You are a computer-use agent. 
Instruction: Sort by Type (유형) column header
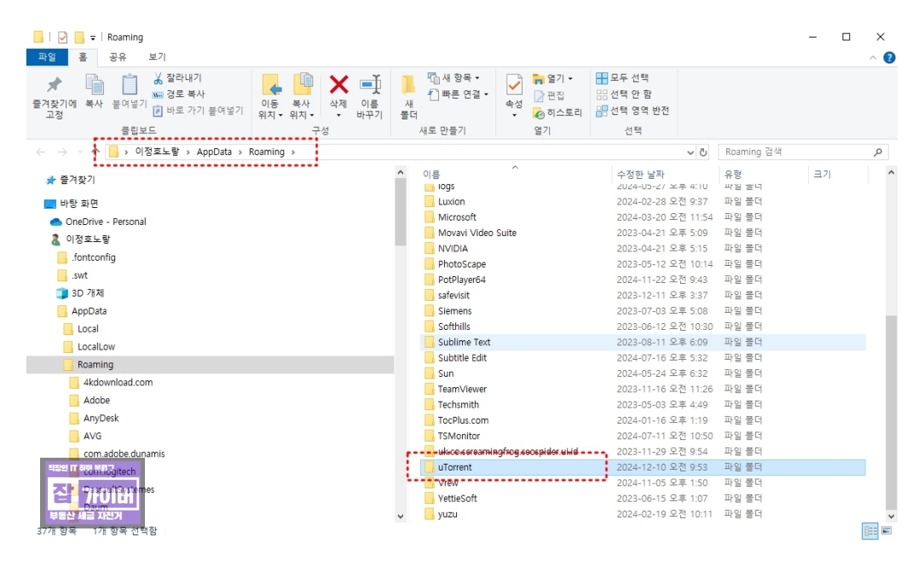[x=733, y=175]
